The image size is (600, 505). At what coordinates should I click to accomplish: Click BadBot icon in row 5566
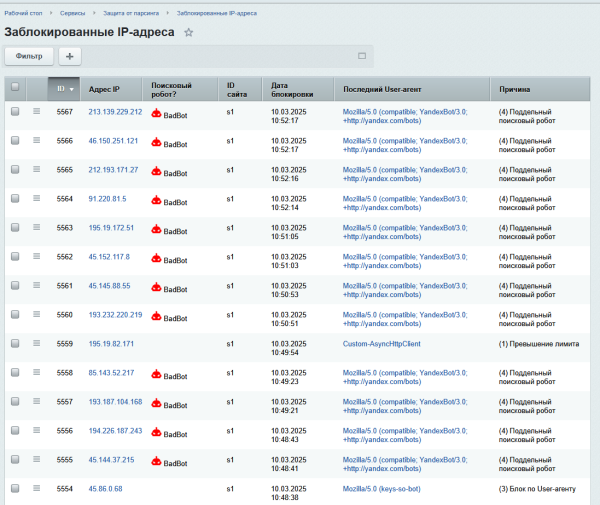156,143
